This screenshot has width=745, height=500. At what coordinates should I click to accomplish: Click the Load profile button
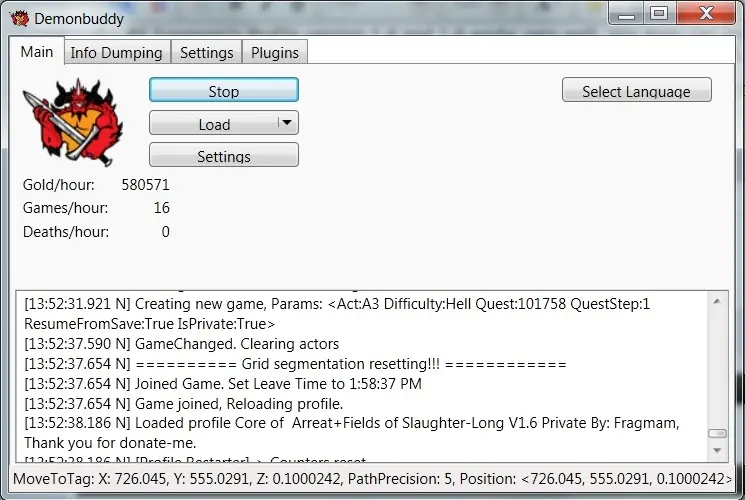(x=212, y=124)
